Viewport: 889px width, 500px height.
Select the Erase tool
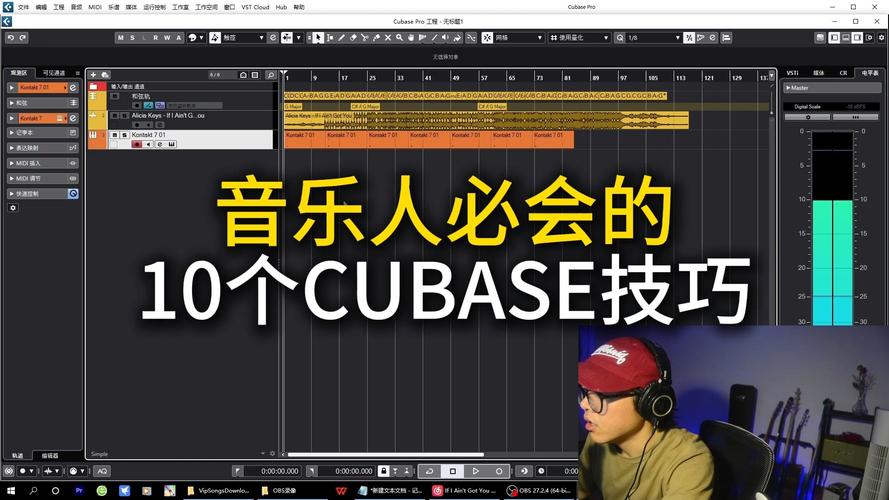click(x=353, y=37)
